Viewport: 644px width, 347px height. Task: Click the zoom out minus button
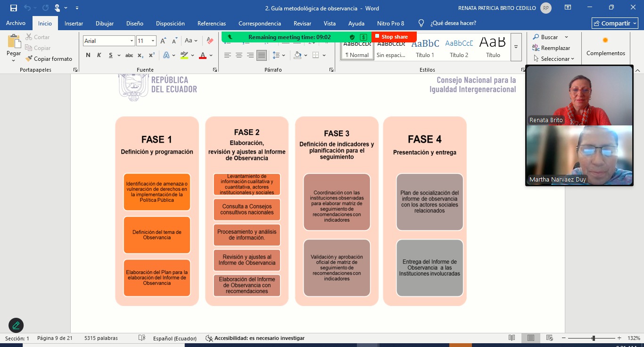[x=563, y=338]
